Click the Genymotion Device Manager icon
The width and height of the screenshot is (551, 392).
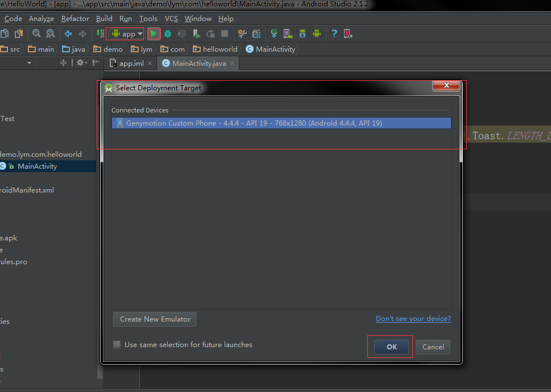coord(348,34)
